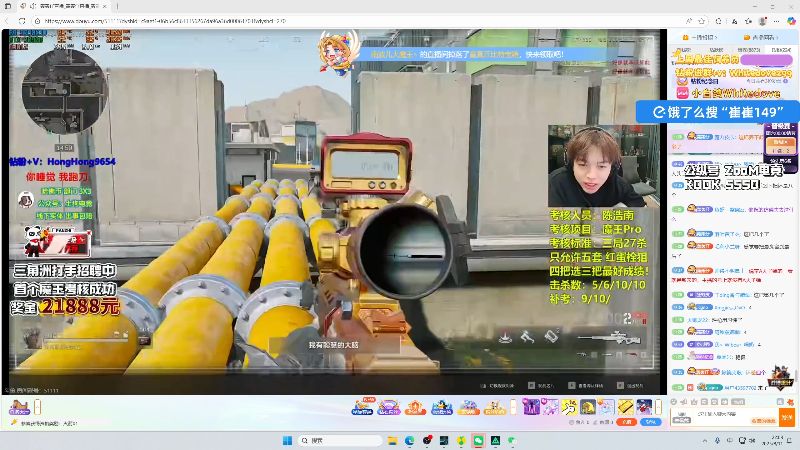
Task: Send the magic wand gift
Action: [569, 407]
